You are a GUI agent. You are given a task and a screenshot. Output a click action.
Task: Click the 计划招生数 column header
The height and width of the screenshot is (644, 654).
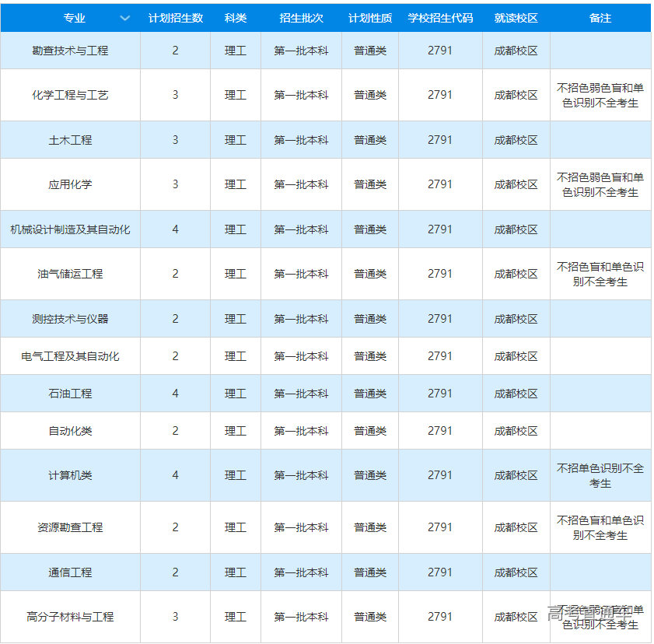pos(175,18)
